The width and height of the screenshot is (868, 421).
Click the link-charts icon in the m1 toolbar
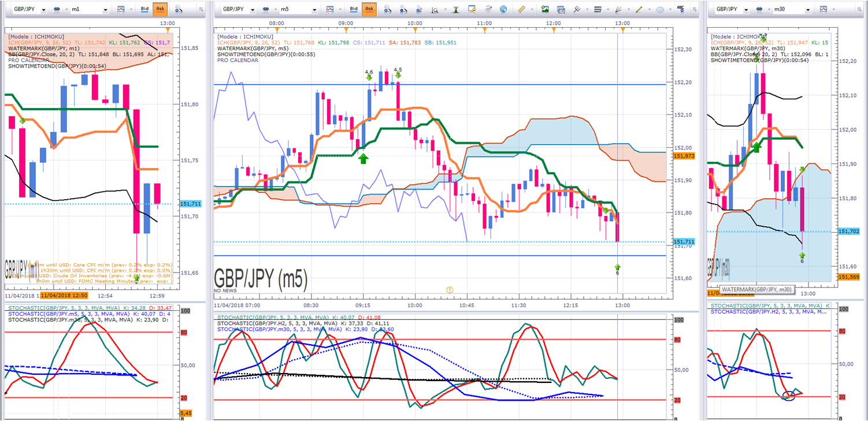(x=58, y=9)
